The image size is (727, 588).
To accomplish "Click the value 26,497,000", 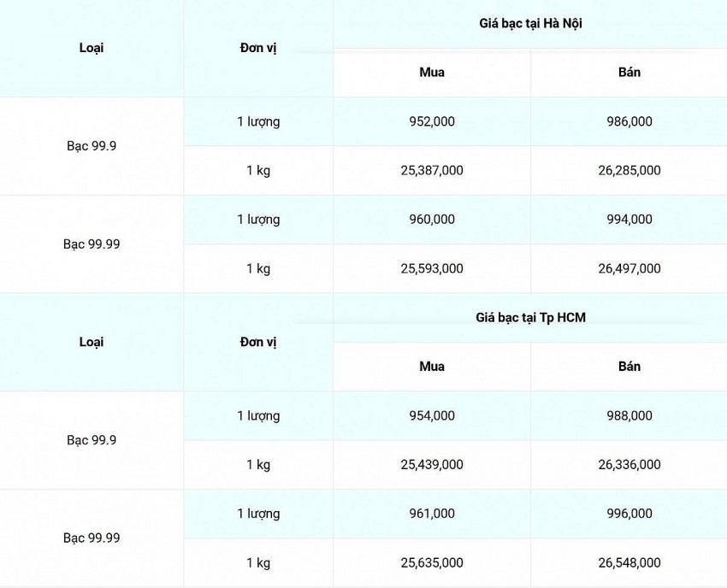I will click(x=629, y=268).
